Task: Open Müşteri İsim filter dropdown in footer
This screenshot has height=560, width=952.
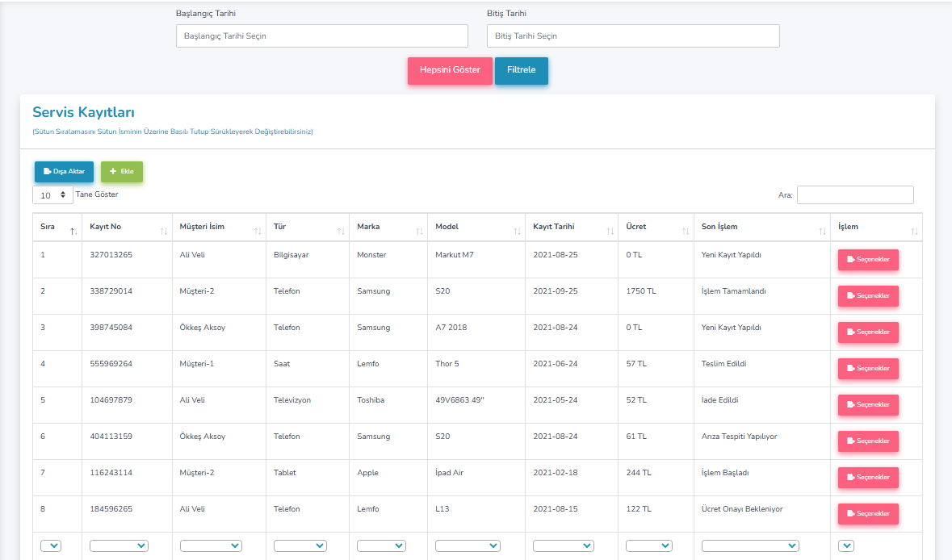Action: click(x=211, y=546)
